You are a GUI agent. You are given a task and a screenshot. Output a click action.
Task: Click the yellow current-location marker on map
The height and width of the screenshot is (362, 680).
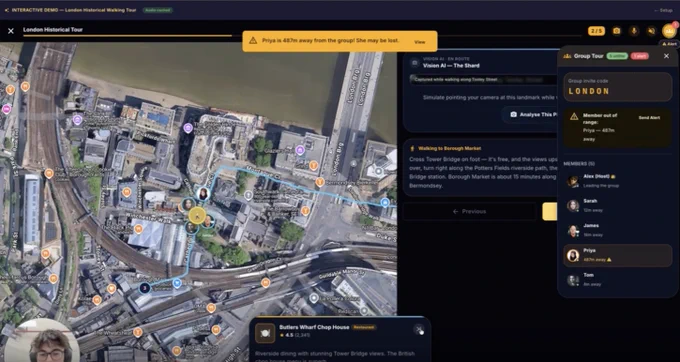(197, 215)
